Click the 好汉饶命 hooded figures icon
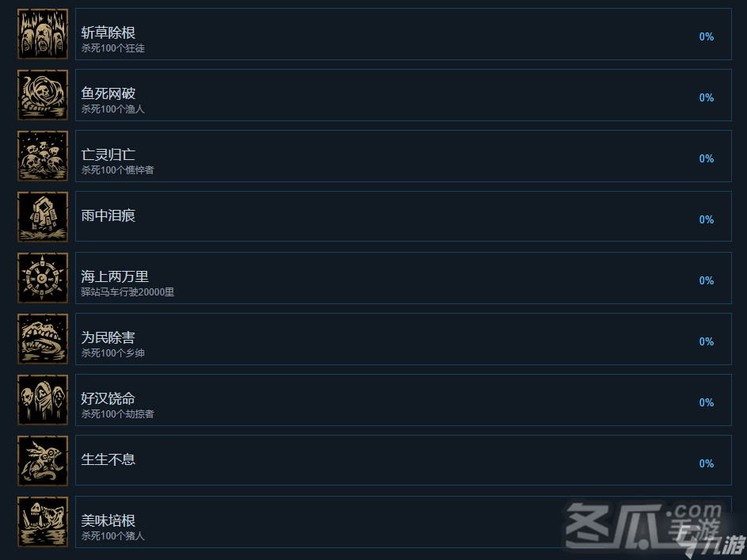The width and height of the screenshot is (747, 560). [x=43, y=399]
